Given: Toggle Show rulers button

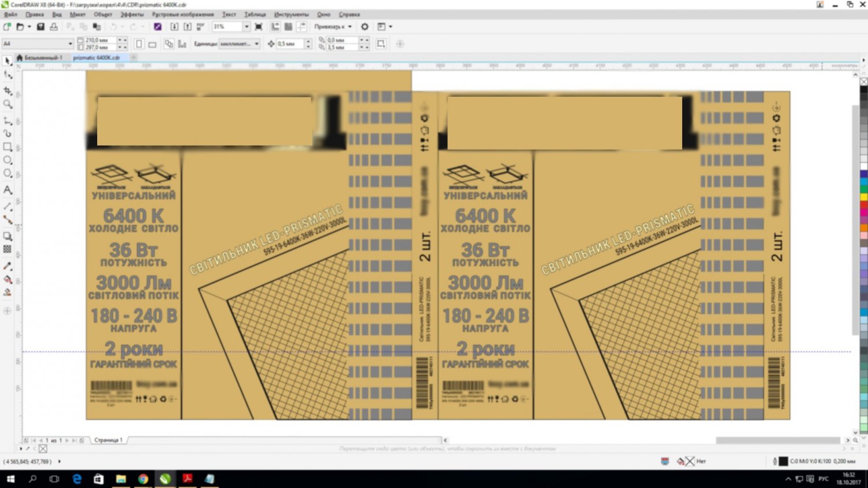Looking at the screenshot, I should coord(275,27).
